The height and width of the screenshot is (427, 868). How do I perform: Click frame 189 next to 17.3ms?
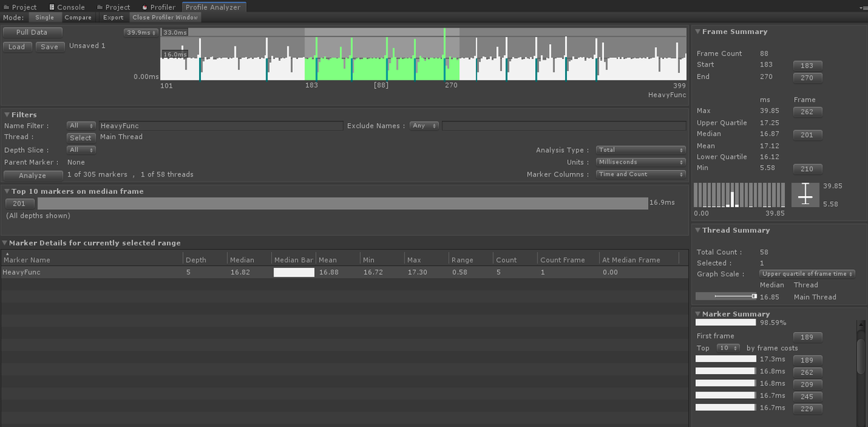807,360
